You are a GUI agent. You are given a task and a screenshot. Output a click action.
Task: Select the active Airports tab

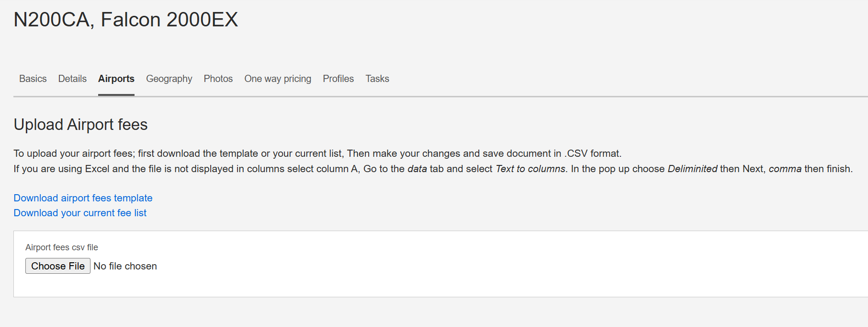116,79
